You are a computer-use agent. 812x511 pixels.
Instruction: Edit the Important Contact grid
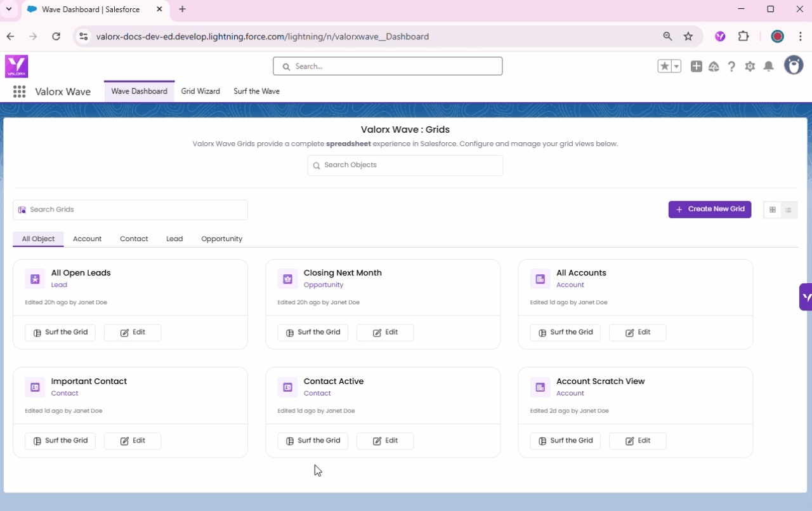[x=133, y=441]
